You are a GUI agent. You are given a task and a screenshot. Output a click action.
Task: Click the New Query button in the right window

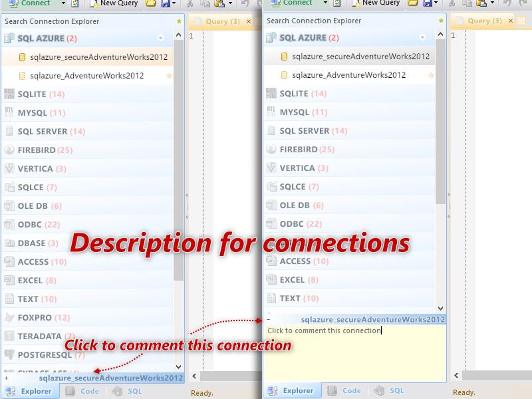[376, 3]
